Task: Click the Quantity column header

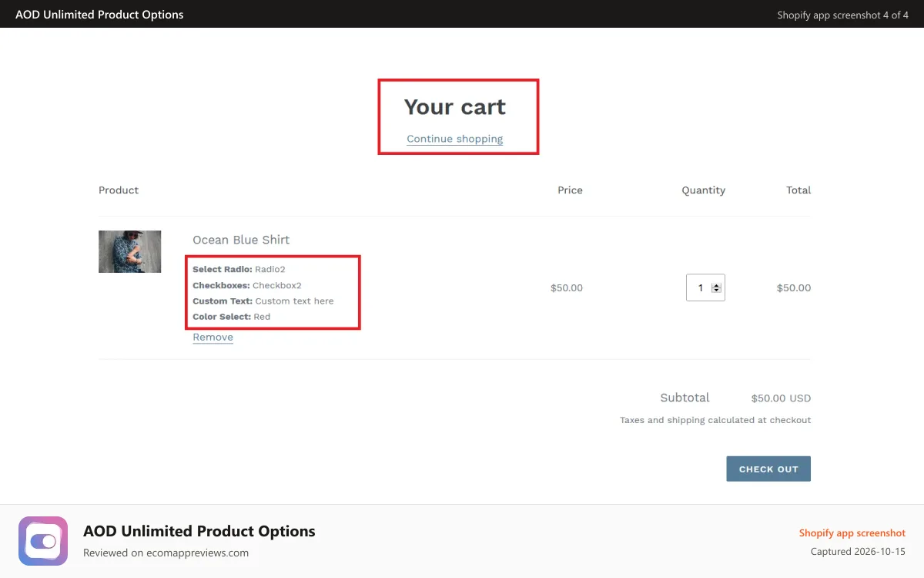Action: (703, 190)
